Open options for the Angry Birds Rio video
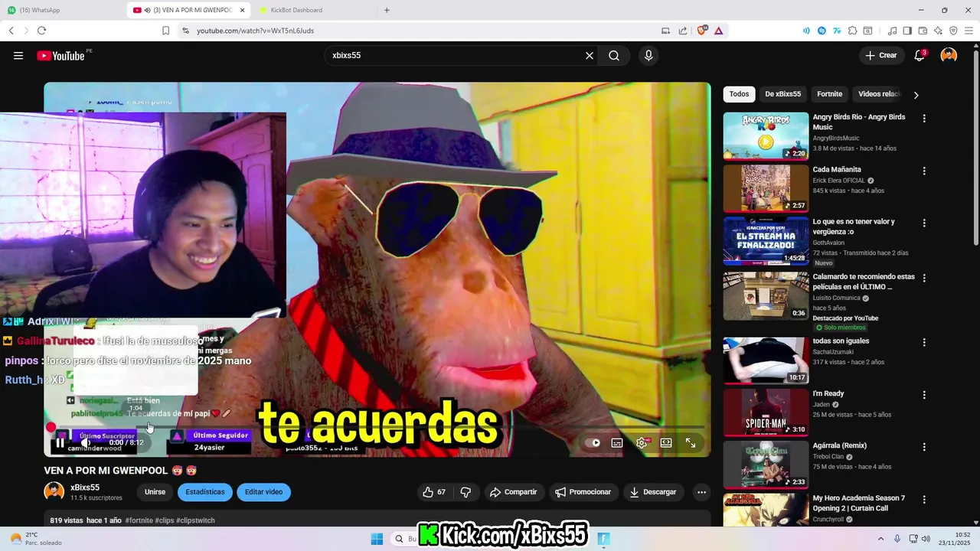 pyautogui.click(x=924, y=119)
